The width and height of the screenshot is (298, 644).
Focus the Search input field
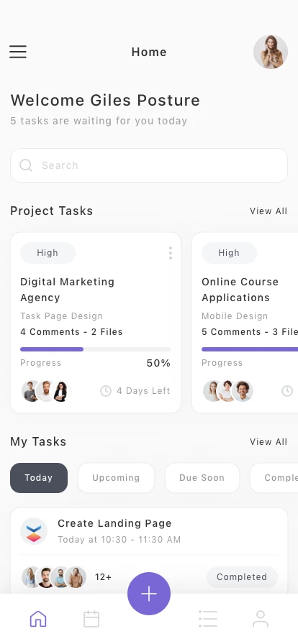pos(149,165)
